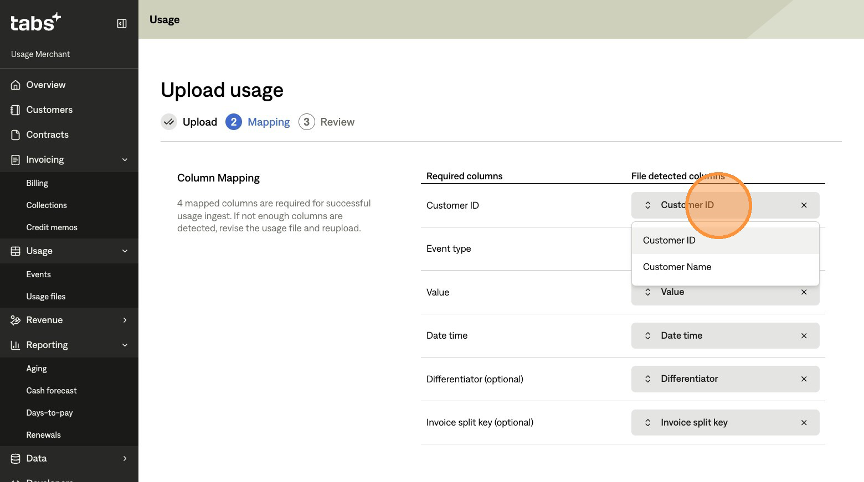
Task: Expand the Revenue sidebar section
Action: (124, 320)
